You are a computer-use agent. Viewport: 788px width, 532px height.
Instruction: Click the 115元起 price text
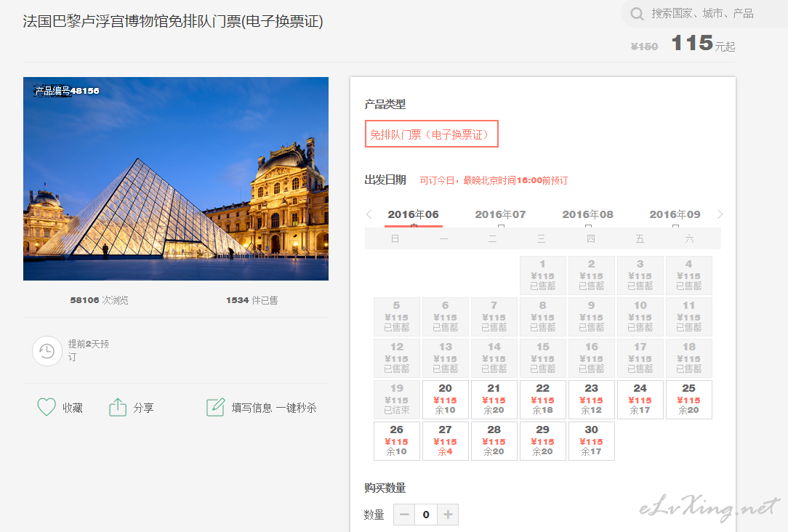click(x=703, y=44)
